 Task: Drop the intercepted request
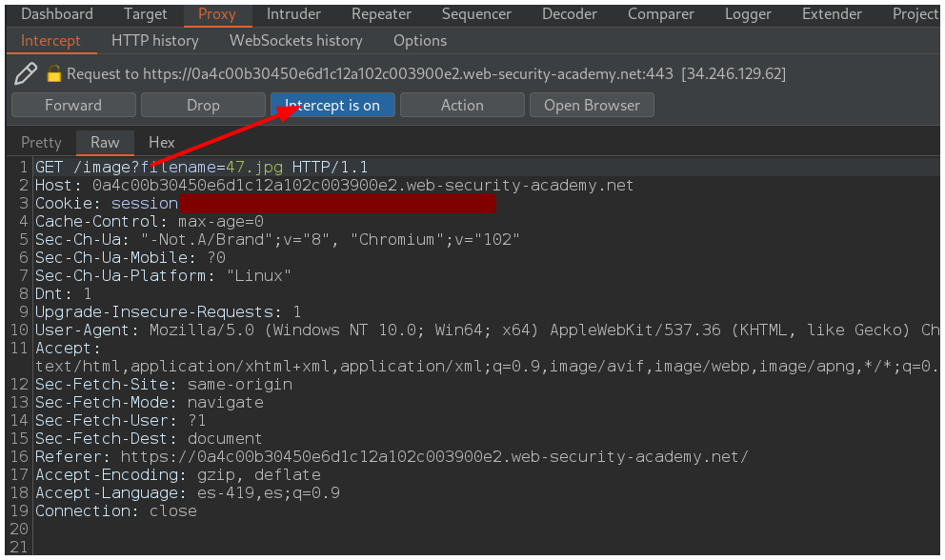click(203, 105)
